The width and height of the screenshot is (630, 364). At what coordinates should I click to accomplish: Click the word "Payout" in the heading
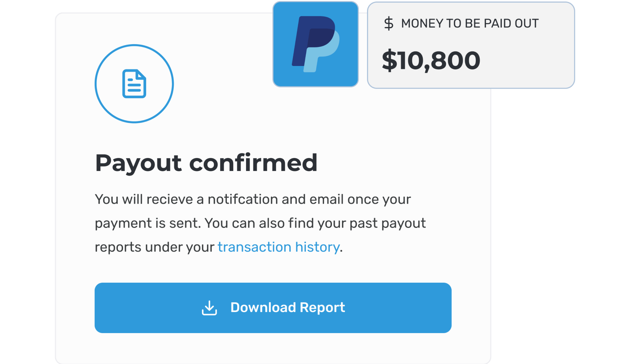pos(138,163)
